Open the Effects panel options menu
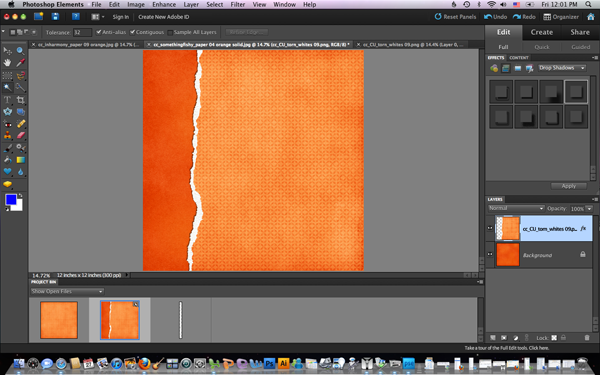 [x=595, y=57]
